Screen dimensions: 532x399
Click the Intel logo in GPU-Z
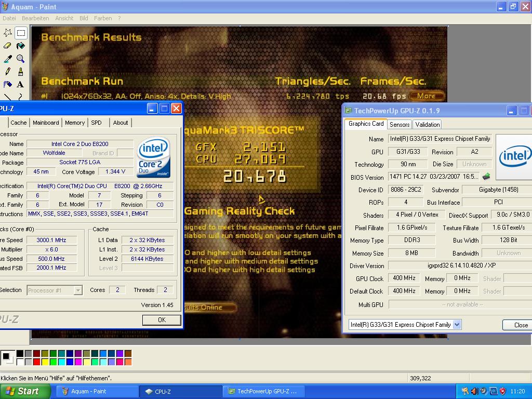click(x=515, y=157)
